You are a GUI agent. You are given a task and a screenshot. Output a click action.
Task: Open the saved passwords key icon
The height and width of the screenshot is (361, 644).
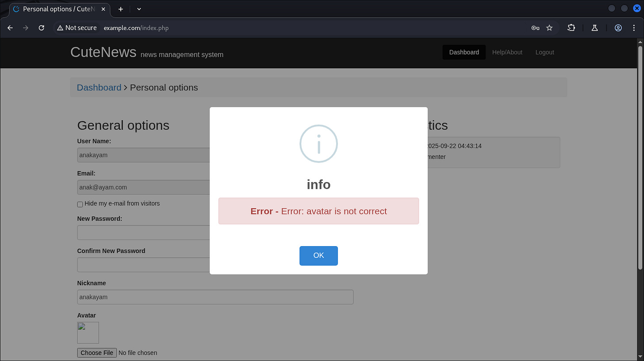point(535,28)
